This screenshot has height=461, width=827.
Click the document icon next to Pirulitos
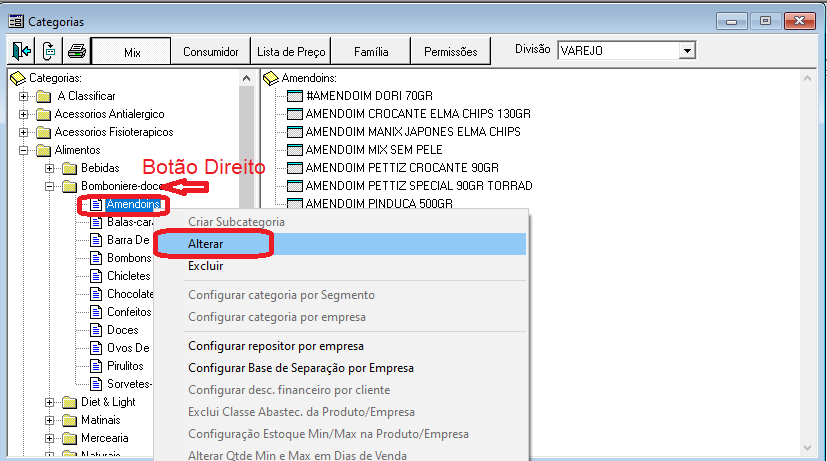(96, 366)
